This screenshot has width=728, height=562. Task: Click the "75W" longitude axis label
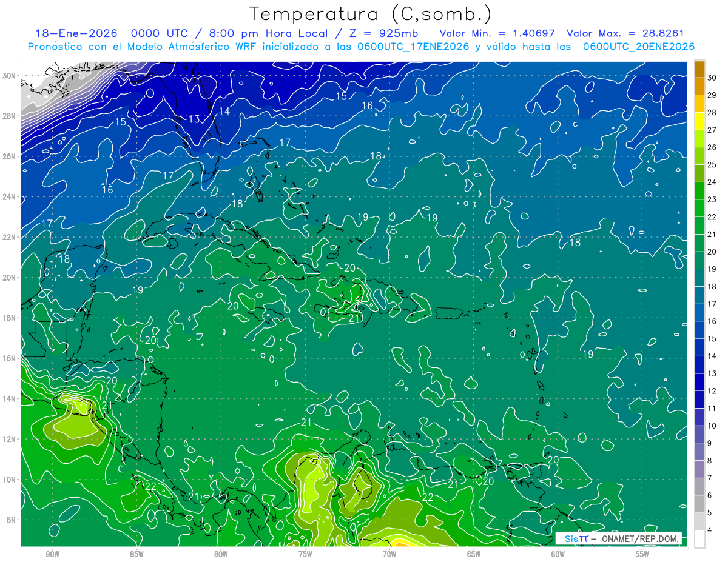coord(305,554)
